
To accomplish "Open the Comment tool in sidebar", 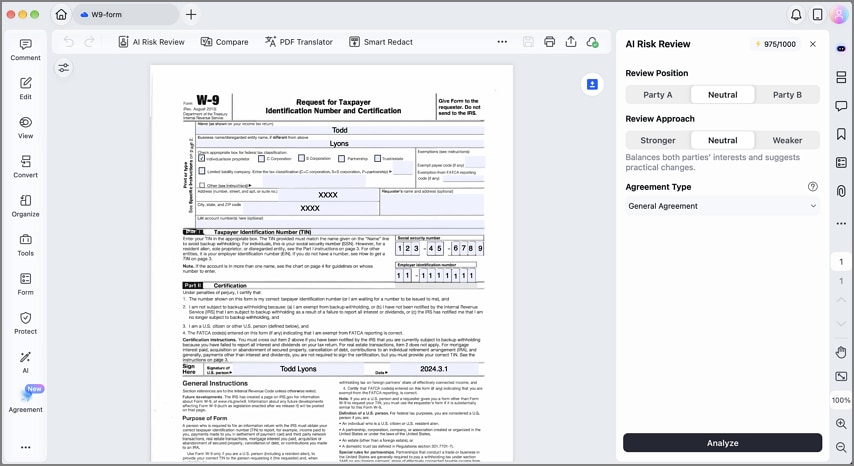I will coord(25,50).
